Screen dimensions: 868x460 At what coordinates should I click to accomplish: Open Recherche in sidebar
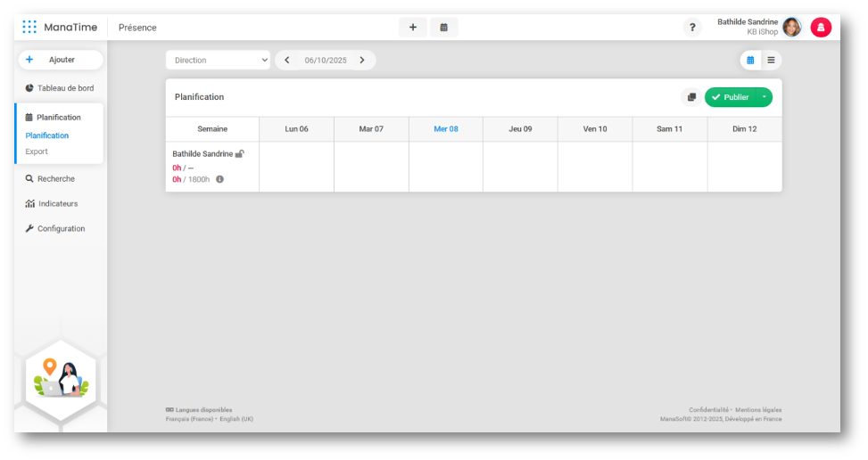click(x=50, y=178)
